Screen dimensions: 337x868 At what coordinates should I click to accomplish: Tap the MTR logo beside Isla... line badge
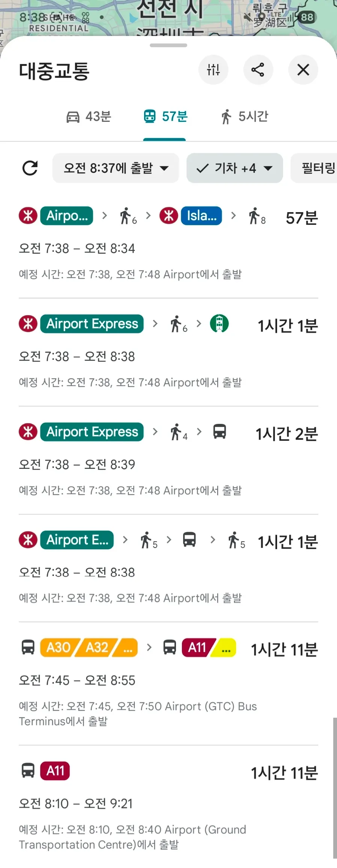coord(168,216)
